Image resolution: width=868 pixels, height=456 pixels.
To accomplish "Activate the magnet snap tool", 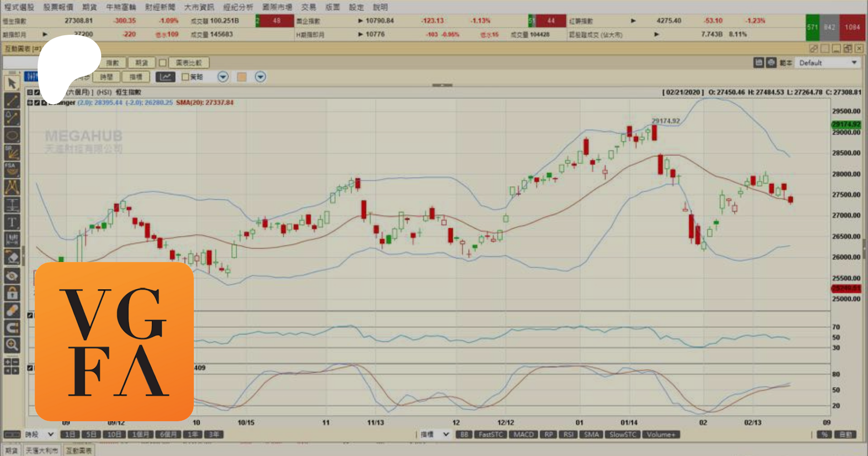I will pos(12,328).
